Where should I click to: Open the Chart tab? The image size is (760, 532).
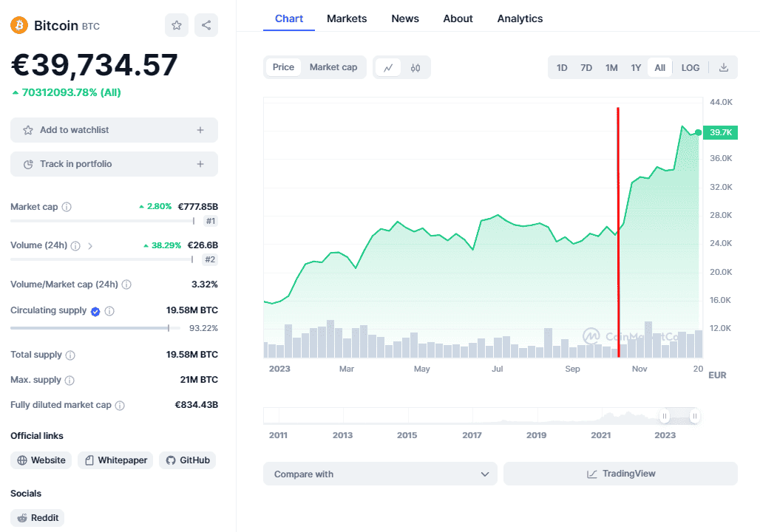coord(289,18)
